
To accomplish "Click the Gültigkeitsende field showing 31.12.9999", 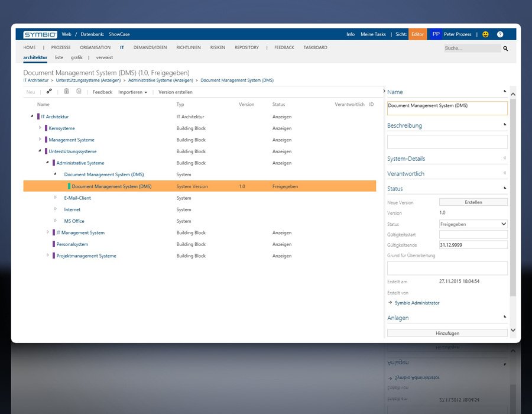I will (x=473, y=245).
